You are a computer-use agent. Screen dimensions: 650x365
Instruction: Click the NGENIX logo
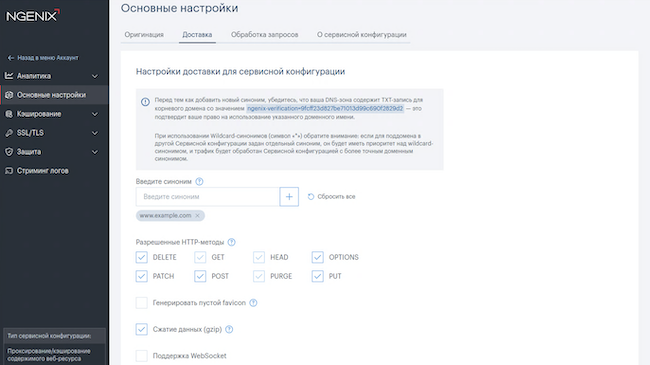click(33, 15)
